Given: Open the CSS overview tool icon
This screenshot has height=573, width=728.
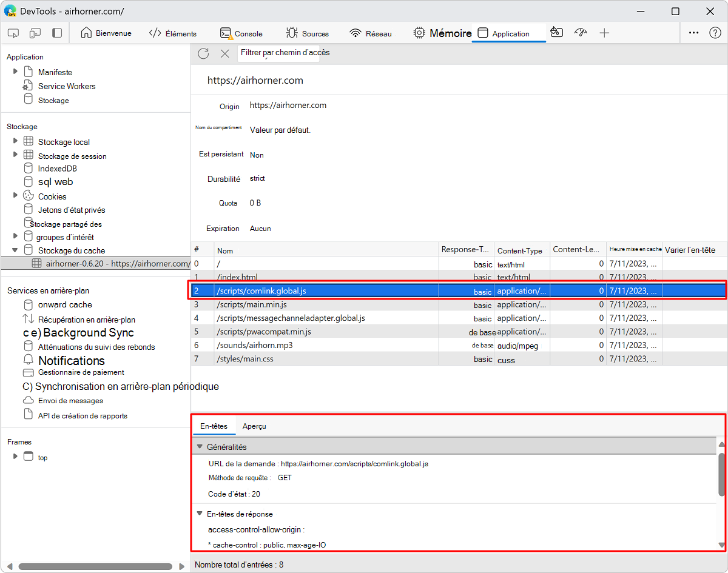Looking at the screenshot, I should tap(556, 33).
